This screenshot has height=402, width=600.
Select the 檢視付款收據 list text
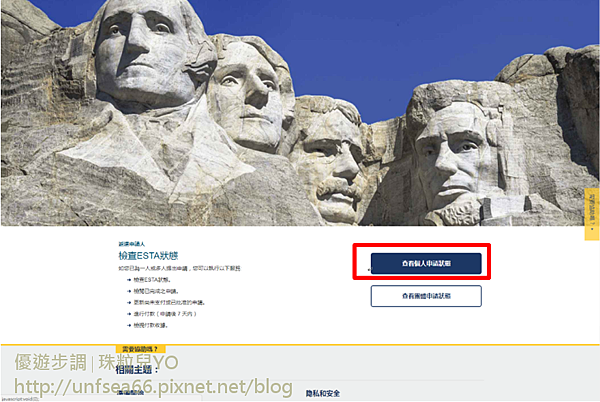151,326
